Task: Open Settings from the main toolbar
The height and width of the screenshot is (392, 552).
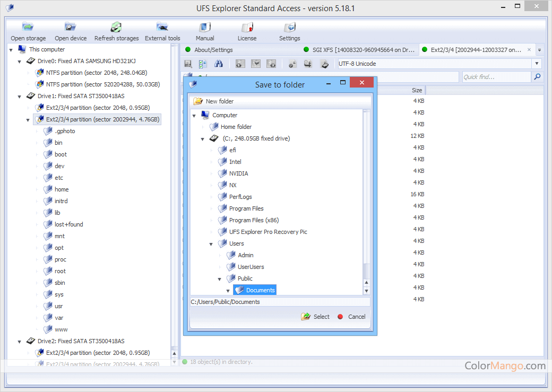Action: click(x=289, y=28)
